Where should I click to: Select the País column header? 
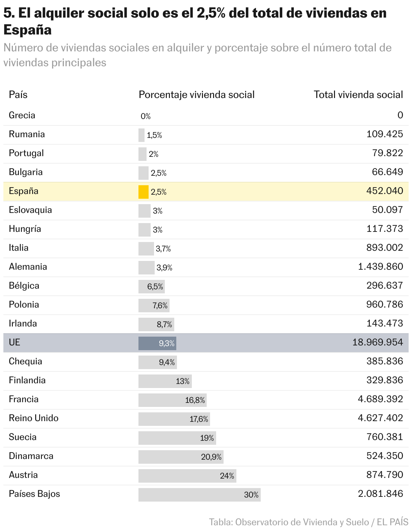pyautogui.click(x=18, y=95)
